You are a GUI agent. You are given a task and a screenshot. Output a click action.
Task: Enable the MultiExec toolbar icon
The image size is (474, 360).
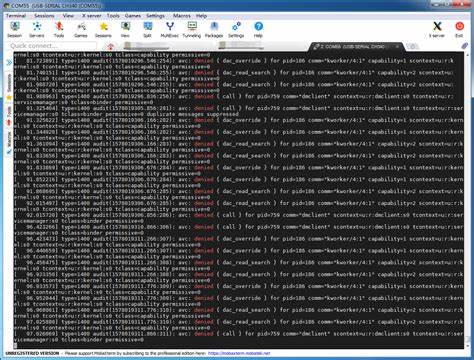[170, 29]
